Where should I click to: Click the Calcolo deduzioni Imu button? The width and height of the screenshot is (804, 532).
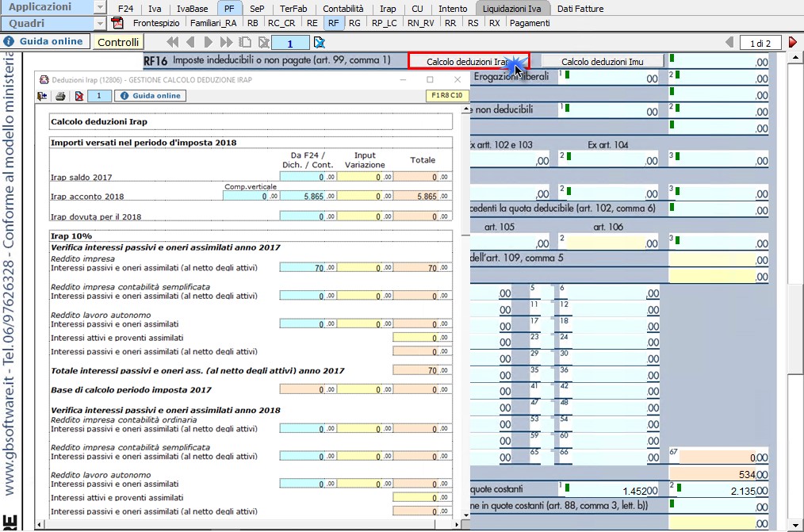tap(603, 62)
